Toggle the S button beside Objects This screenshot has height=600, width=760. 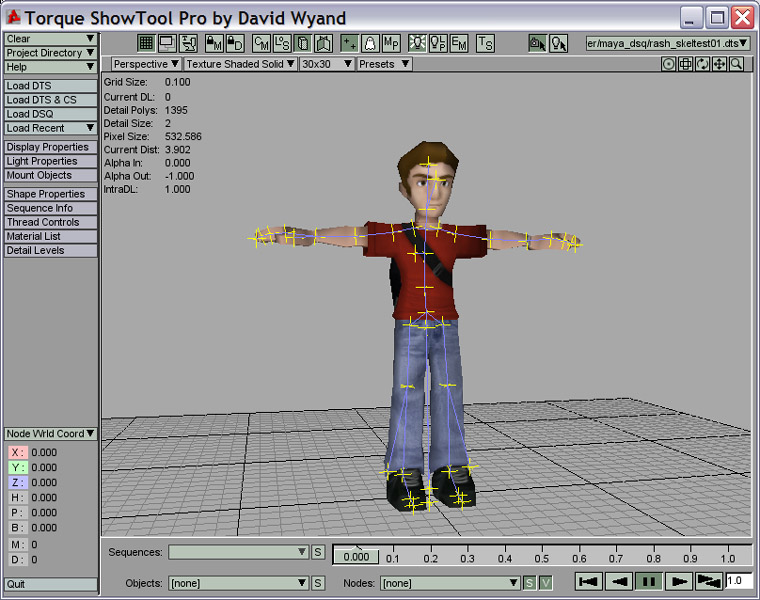point(318,582)
